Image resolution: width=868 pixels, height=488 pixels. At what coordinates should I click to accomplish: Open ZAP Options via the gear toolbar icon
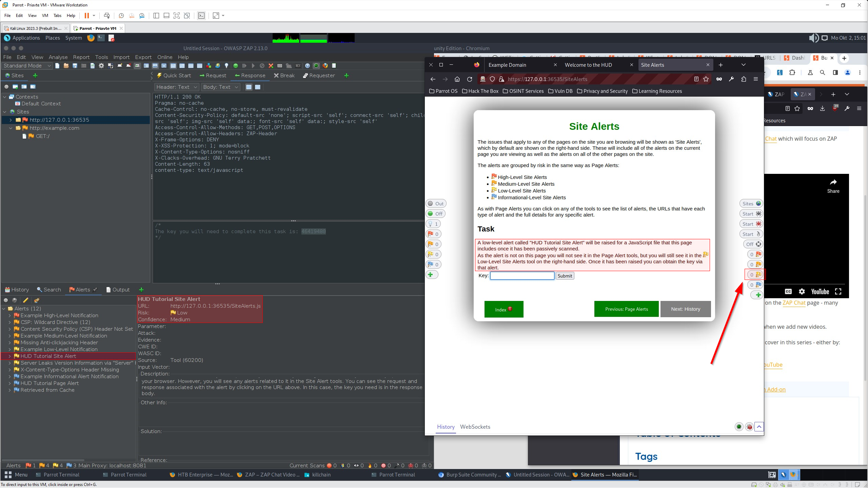[x=101, y=66]
